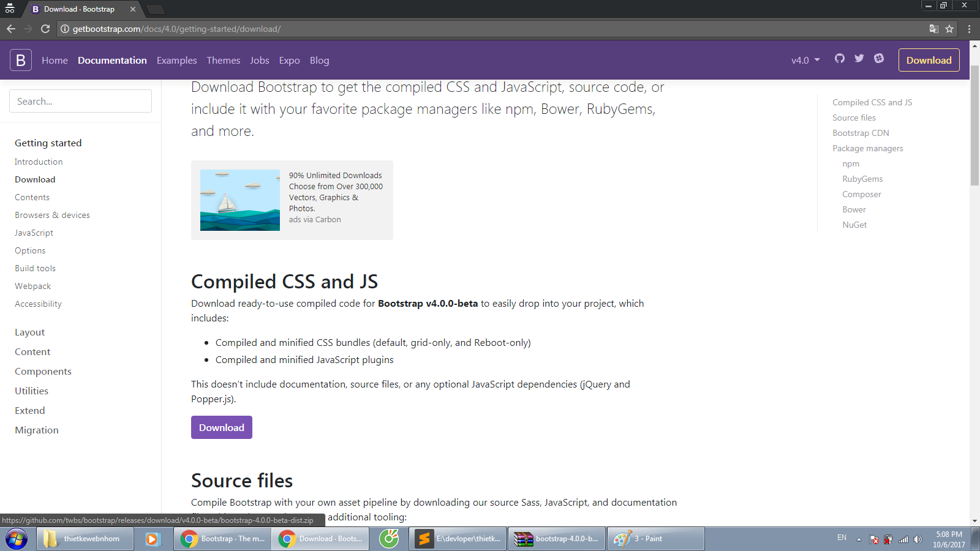Jump to RubyGems in contents
980x551 pixels.
(862, 179)
